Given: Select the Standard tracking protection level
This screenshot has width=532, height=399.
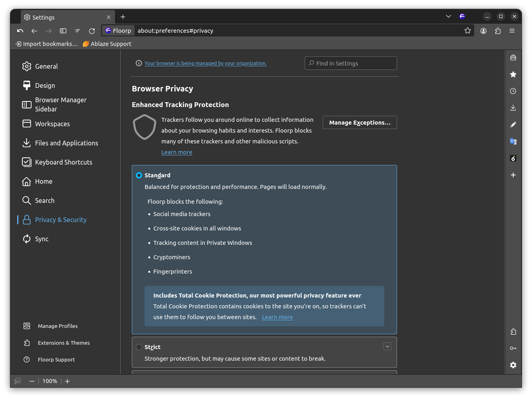Looking at the screenshot, I should click(139, 175).
